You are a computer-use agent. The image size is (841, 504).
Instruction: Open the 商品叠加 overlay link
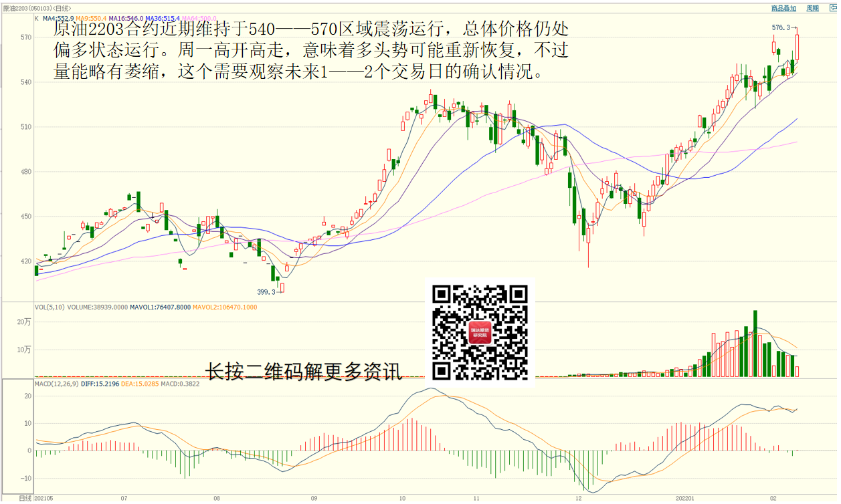(x=783, y=9)
